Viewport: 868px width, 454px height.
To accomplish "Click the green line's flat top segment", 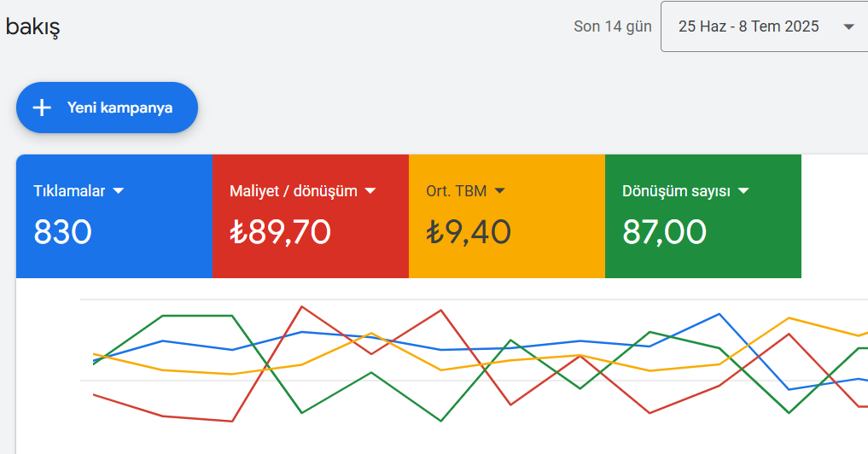I will [x=197, y=316].
